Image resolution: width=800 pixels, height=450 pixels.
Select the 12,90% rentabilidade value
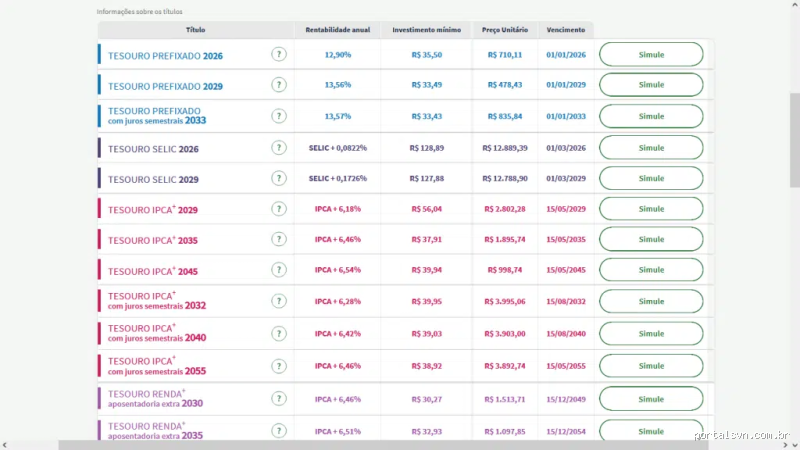(x=338, y=55)
